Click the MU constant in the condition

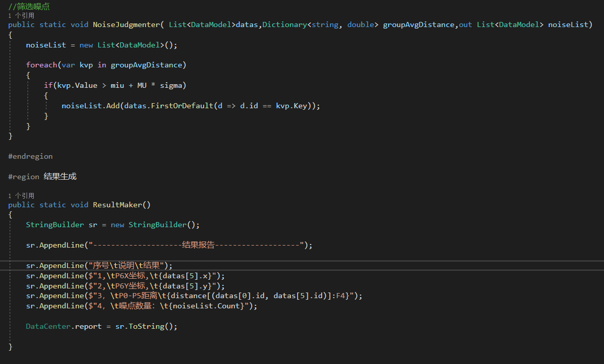(142, 85)
